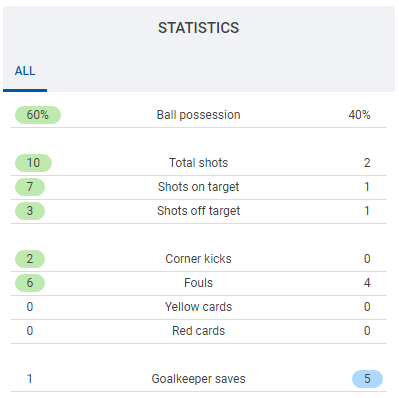Click the Goalkeeper saves label

tap(199, 379)
